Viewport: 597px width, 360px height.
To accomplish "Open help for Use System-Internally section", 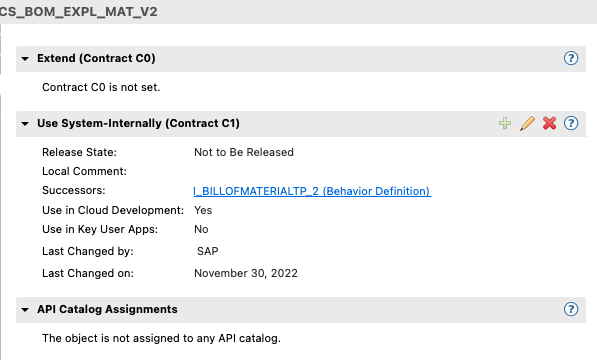I will [x=571, y=123].
